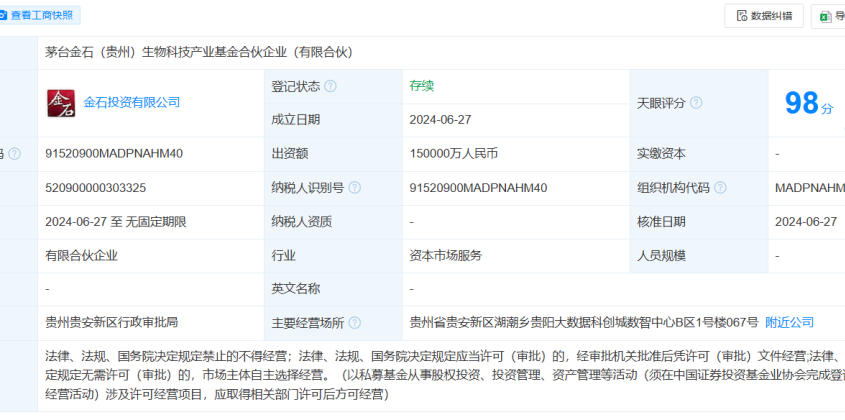Click help icon beside 组织机构代码
This screenshot has height=420, width=845.
pyautogui.click(x=720, y=188)
